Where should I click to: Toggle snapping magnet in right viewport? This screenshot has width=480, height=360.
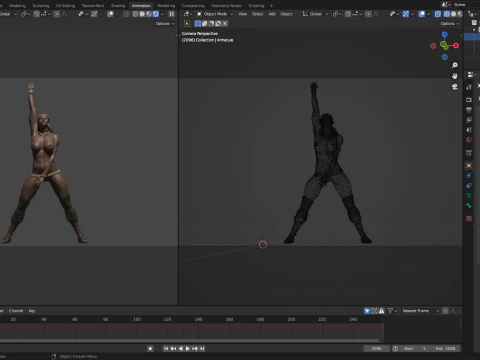tap(348, 14)
